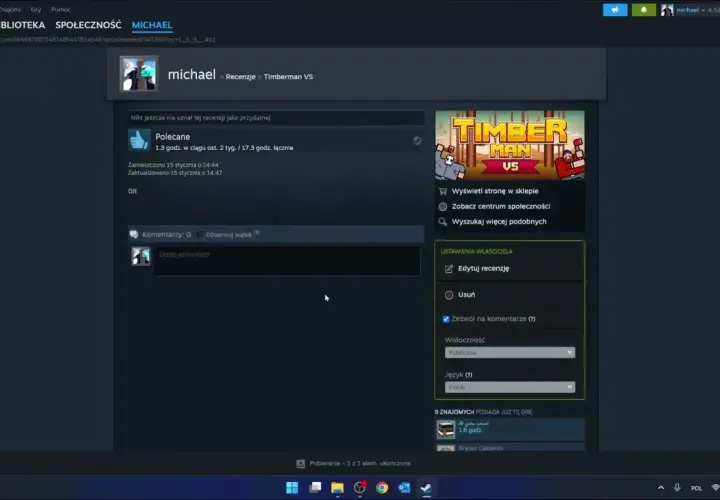Screen dimensions: 720x500
Task: Click the Steam icon on the taskbar
Action: point(426,488)
